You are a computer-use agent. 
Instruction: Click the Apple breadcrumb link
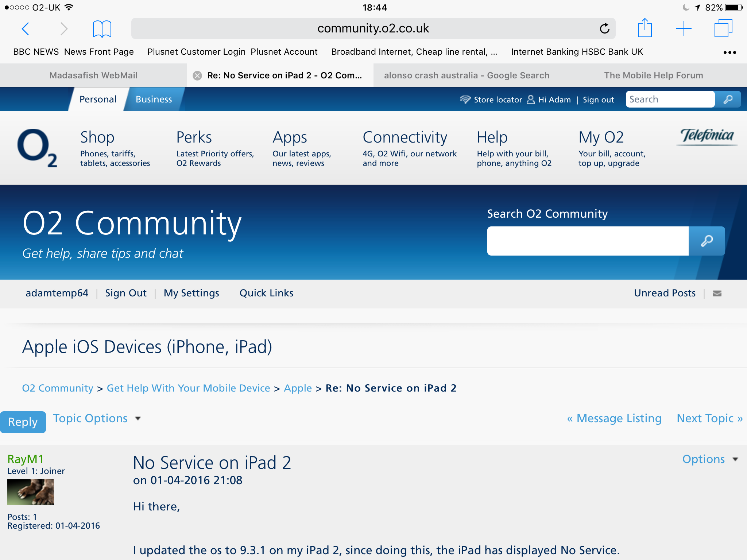pos(298,388)
